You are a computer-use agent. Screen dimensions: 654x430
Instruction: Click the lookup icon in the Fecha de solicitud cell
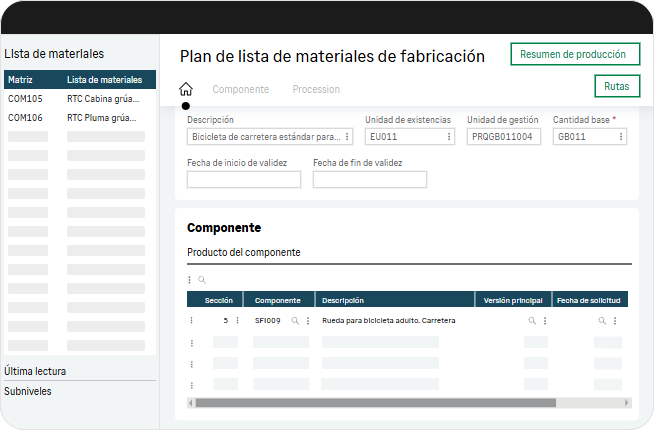[602, 321]
